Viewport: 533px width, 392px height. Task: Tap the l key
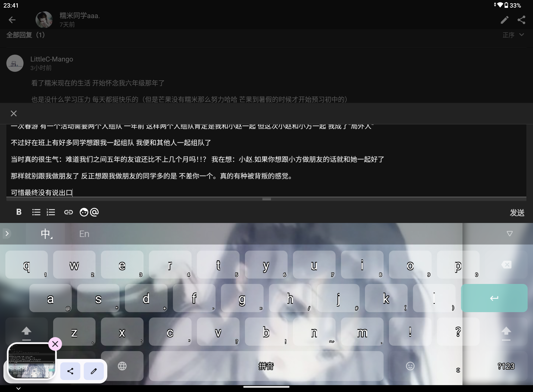[x=434, y=298]
